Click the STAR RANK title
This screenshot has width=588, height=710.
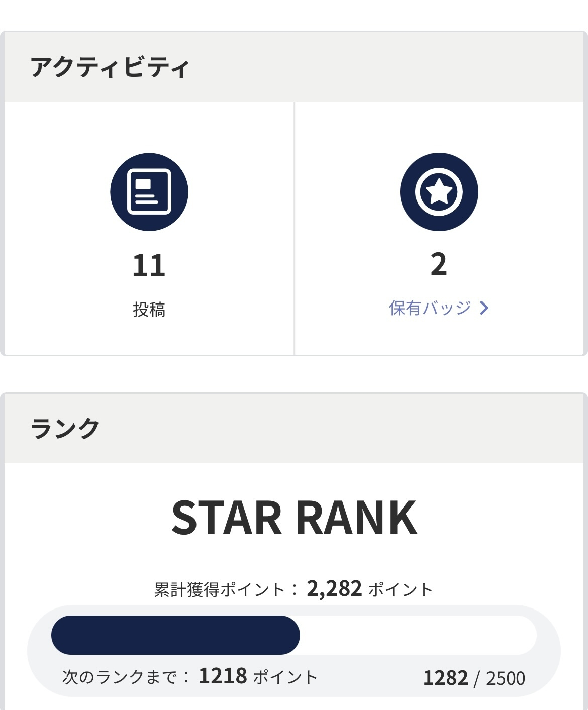click(x=295, y=518)
